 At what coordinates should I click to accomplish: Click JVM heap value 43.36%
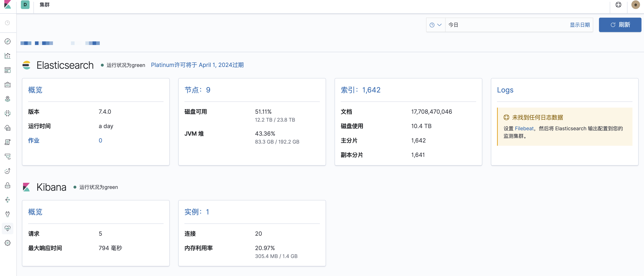click(265, 134)
